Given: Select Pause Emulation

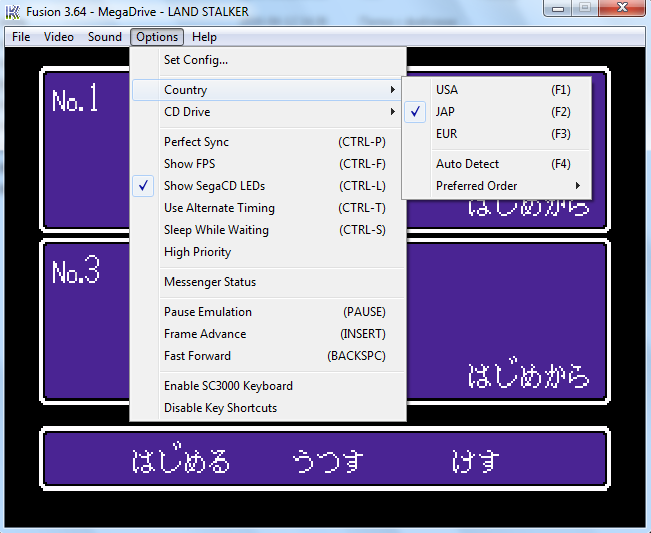Looking at the screenshot, I should tap(268, 312).
